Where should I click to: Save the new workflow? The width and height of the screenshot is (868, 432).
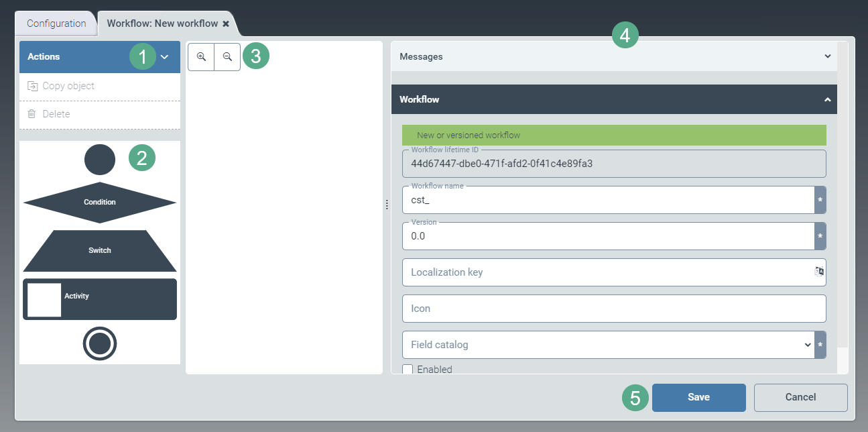coord(698,397)
